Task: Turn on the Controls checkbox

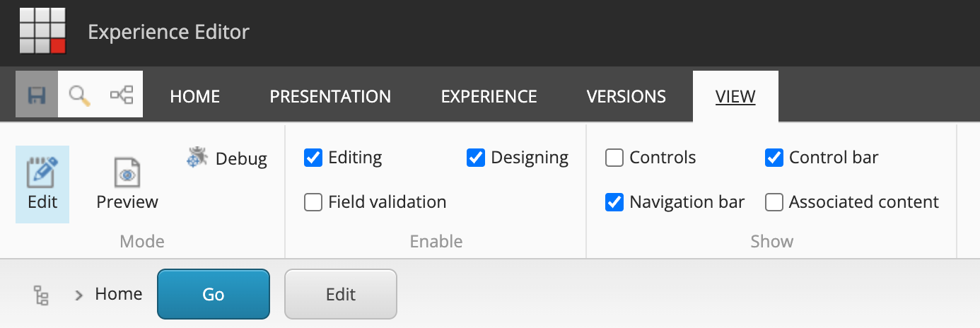Action: coord(614,158)
